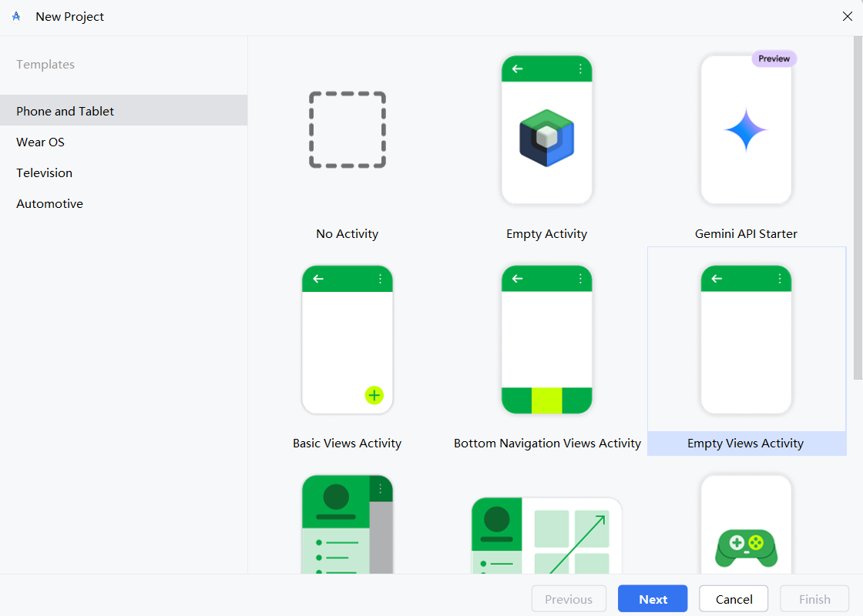
Task: Pick the Gemini API Starter template
Action: coord(746,129)
